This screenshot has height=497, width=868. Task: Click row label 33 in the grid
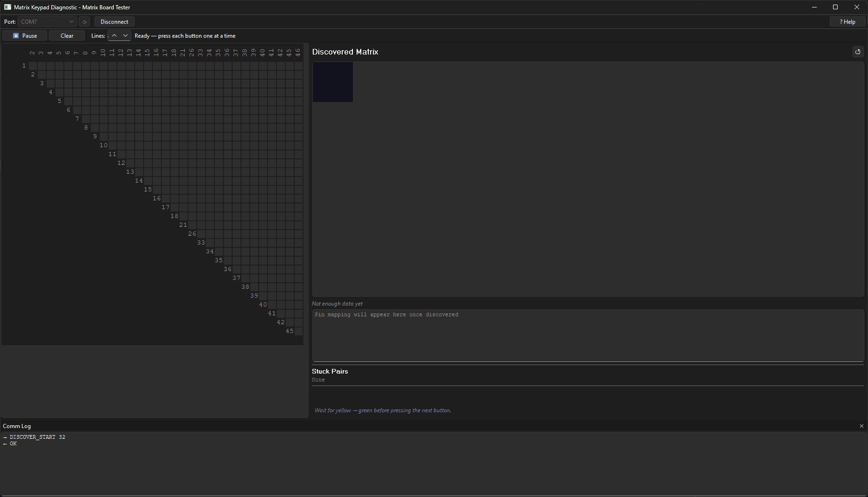(x=201, y=243)
